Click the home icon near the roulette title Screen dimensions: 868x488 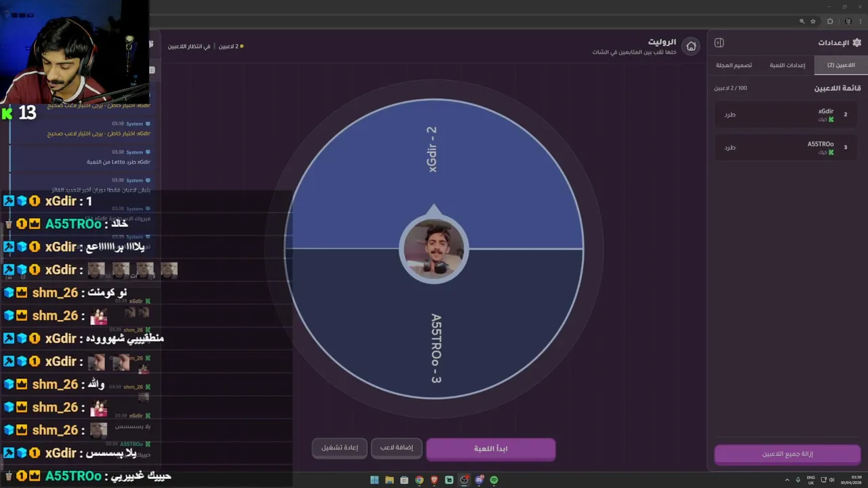[691, 46]
